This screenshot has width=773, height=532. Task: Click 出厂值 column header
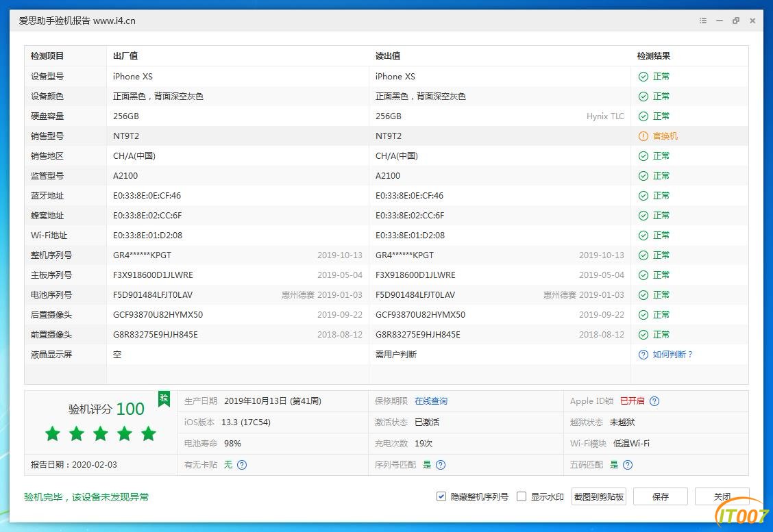[x=125, y=56]
